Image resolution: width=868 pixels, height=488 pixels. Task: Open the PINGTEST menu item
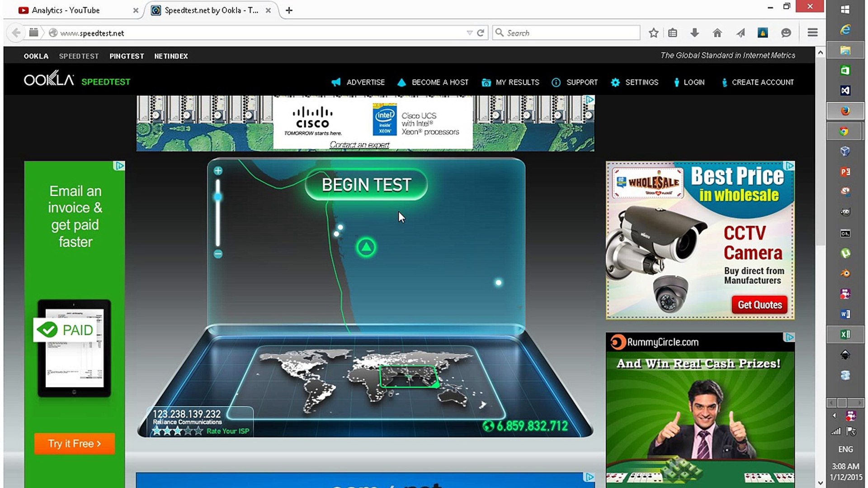127,56
